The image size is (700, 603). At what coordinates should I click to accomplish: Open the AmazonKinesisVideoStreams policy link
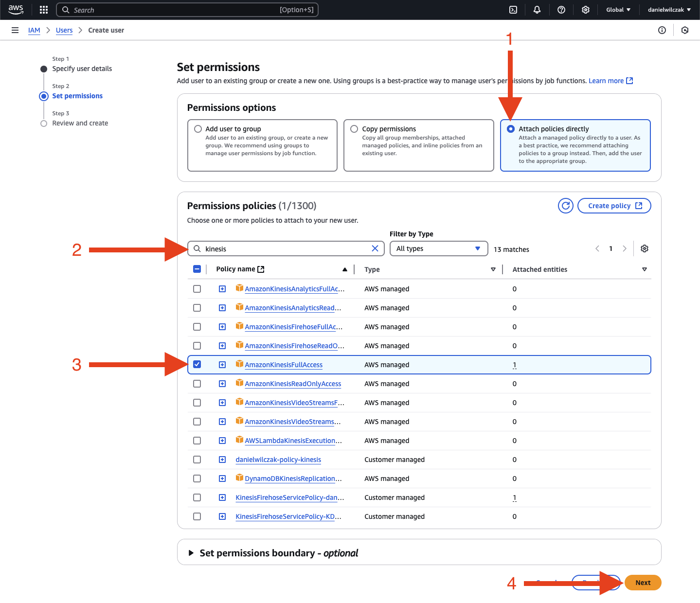point(293,422)
